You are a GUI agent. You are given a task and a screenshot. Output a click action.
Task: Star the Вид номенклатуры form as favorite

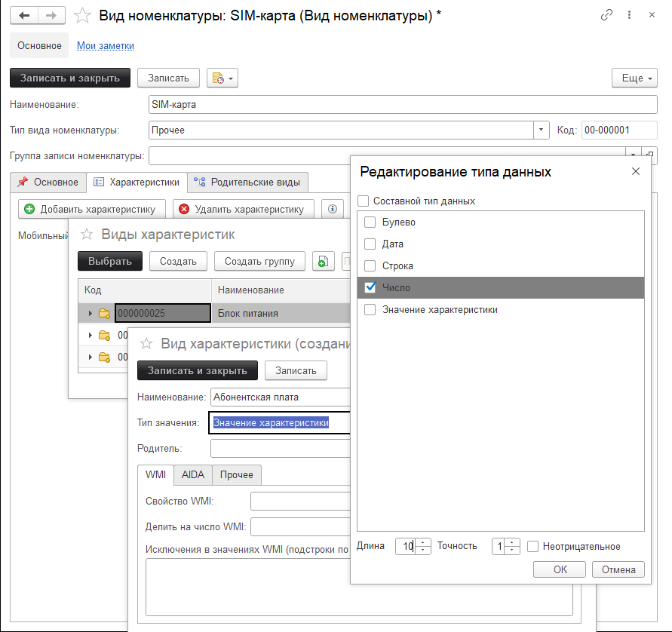(84, 16)
